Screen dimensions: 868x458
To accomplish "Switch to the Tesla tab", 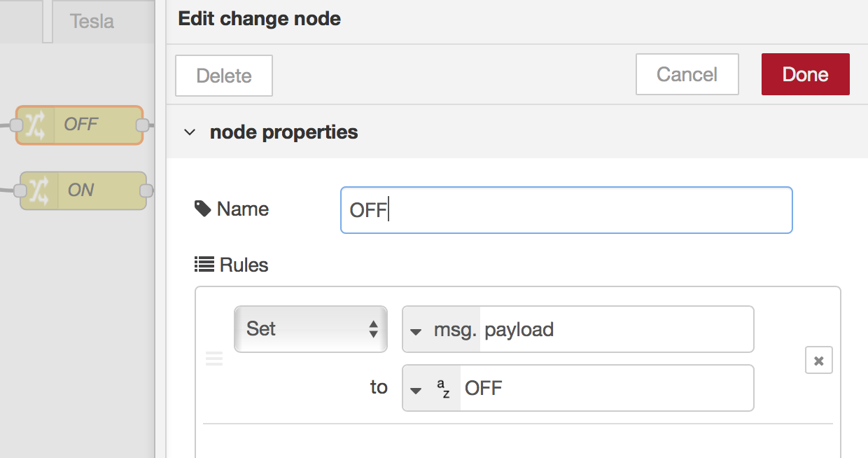I will [x=92, y=21].
